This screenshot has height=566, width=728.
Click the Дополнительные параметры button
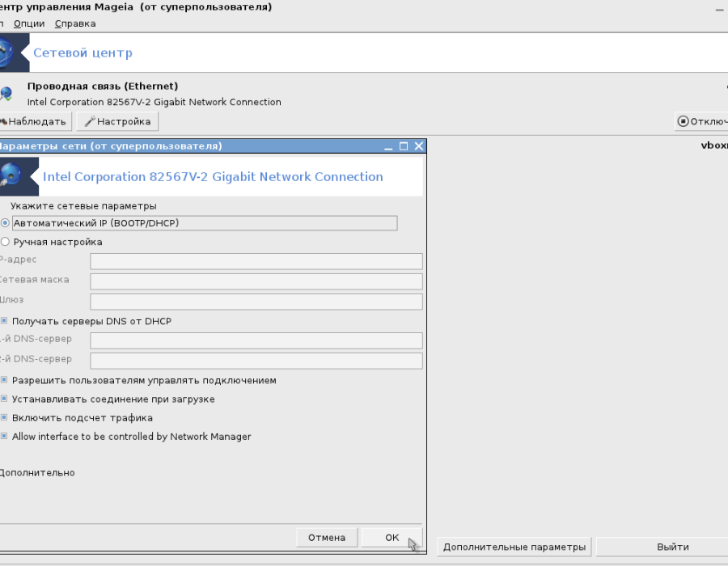click(x=514, y=547)
